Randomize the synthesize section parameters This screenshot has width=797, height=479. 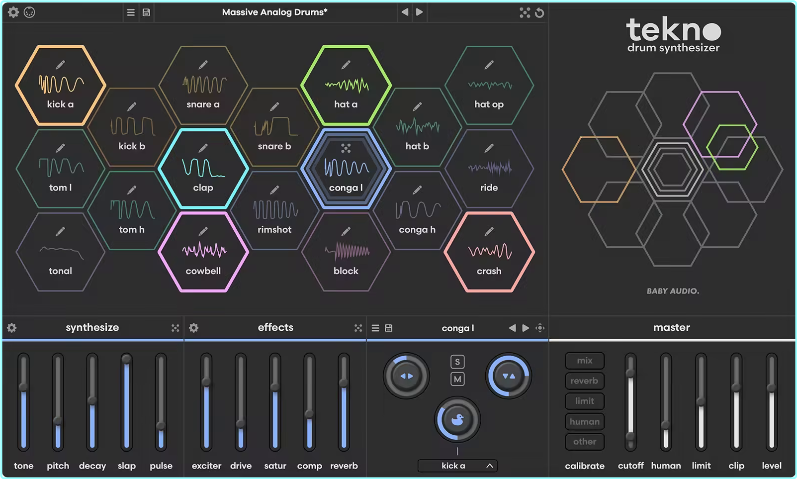175,328
